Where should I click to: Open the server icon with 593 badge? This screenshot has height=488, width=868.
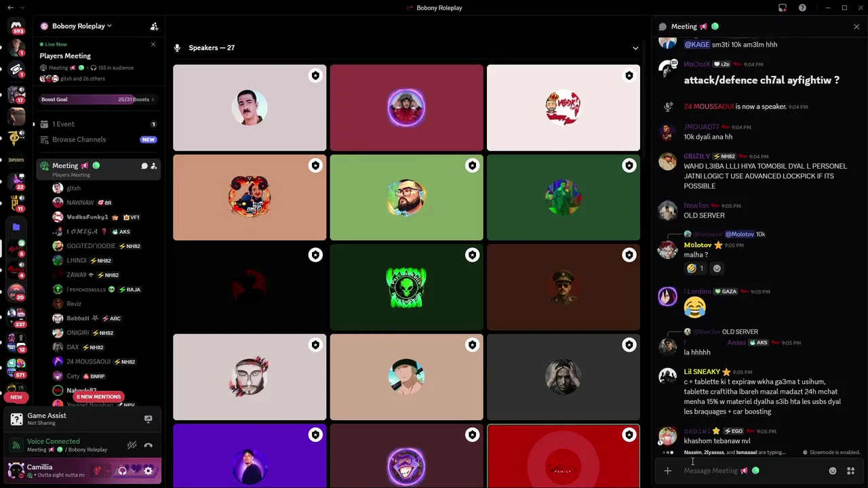[16, 25]
